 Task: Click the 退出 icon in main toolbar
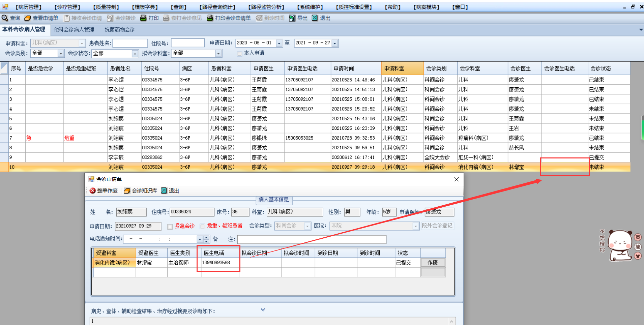(315, 18)
